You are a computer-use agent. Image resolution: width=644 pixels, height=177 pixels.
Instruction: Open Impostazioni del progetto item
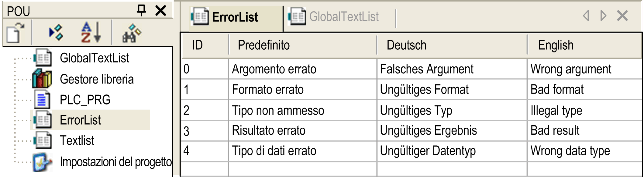pos(115,162)
